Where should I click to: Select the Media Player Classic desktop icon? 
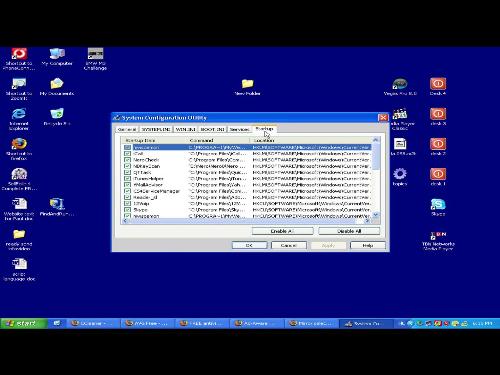pyautogui.click(x=400, y=119)
